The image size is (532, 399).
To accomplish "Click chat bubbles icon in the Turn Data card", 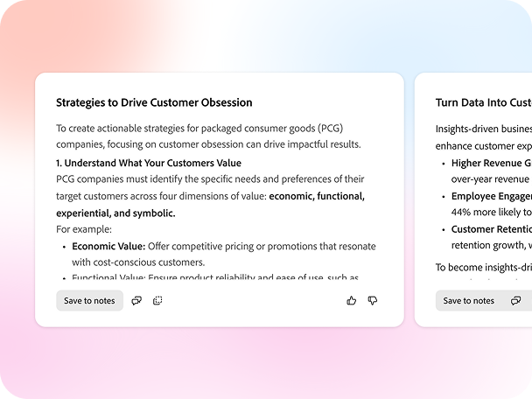I will [x=515, y=300].
